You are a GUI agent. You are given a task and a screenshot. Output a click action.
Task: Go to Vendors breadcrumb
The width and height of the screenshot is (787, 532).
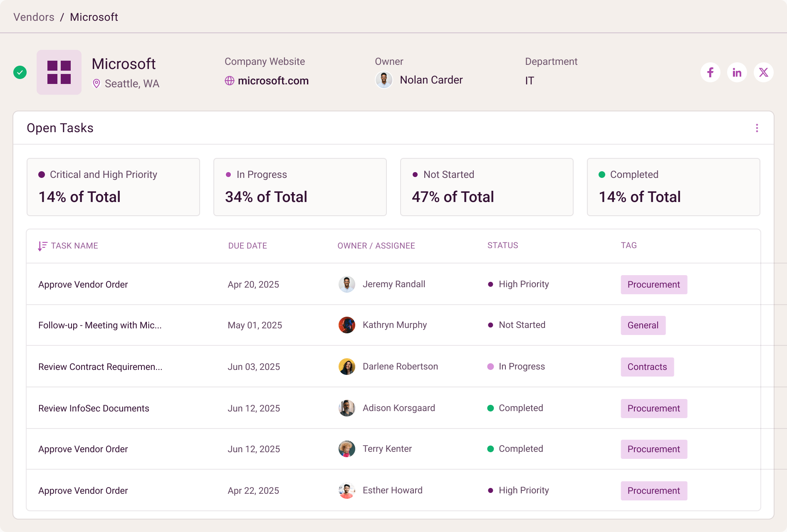point(34,17)
